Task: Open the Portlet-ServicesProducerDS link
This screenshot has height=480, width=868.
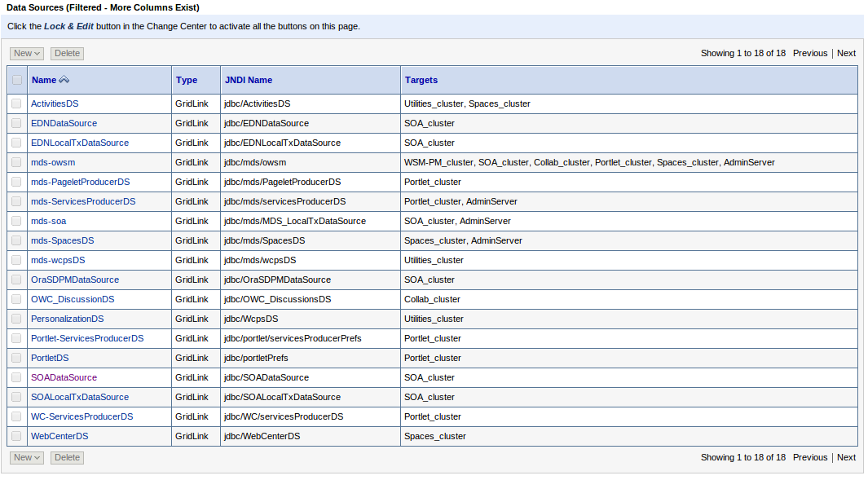Action: 87,338
